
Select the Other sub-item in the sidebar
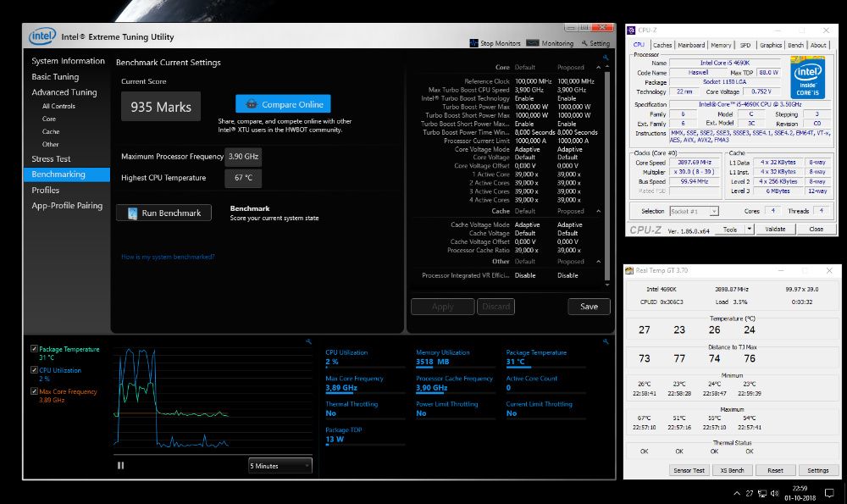(50, 144)
